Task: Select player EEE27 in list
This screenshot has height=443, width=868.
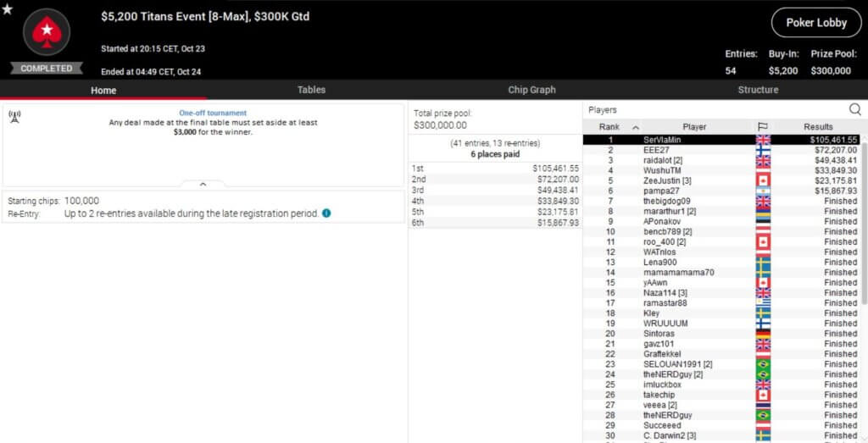Action: point(722,150)
